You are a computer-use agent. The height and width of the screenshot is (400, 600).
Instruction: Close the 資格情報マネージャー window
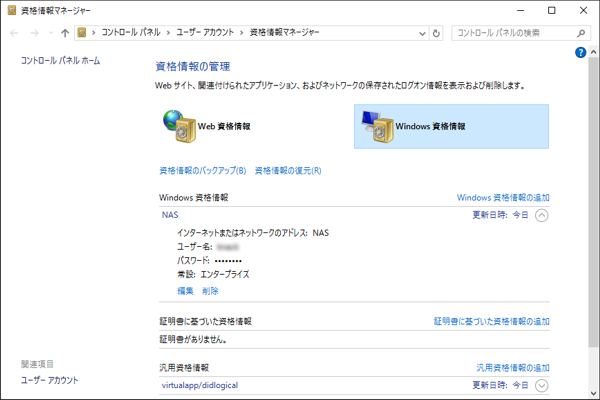tap(583, 10)
